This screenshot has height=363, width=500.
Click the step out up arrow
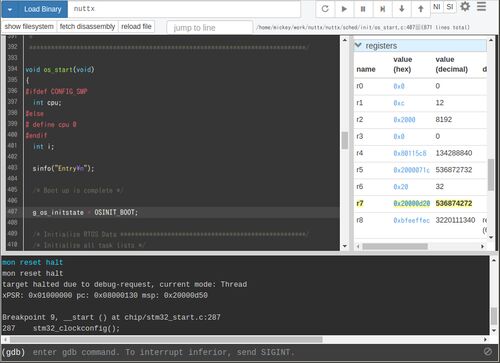[421, 9]
